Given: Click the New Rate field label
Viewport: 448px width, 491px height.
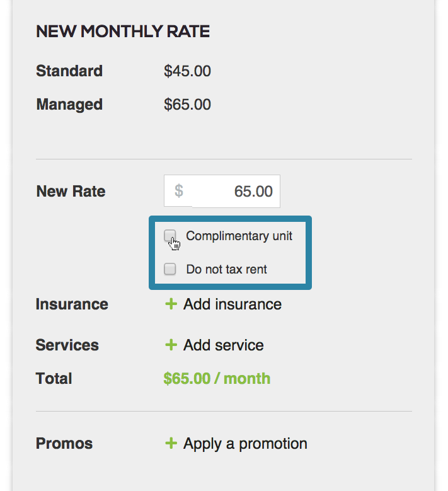Looking at the screenshot, I should [71, 192].
